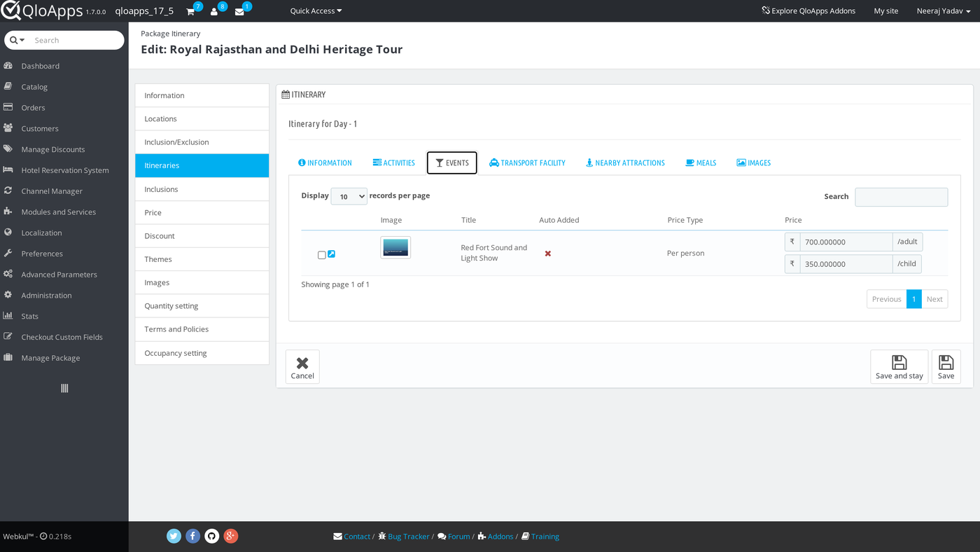The image size is (980, 552).
Task: Click the red cross under Auto Added
Action: pos(548,254)
